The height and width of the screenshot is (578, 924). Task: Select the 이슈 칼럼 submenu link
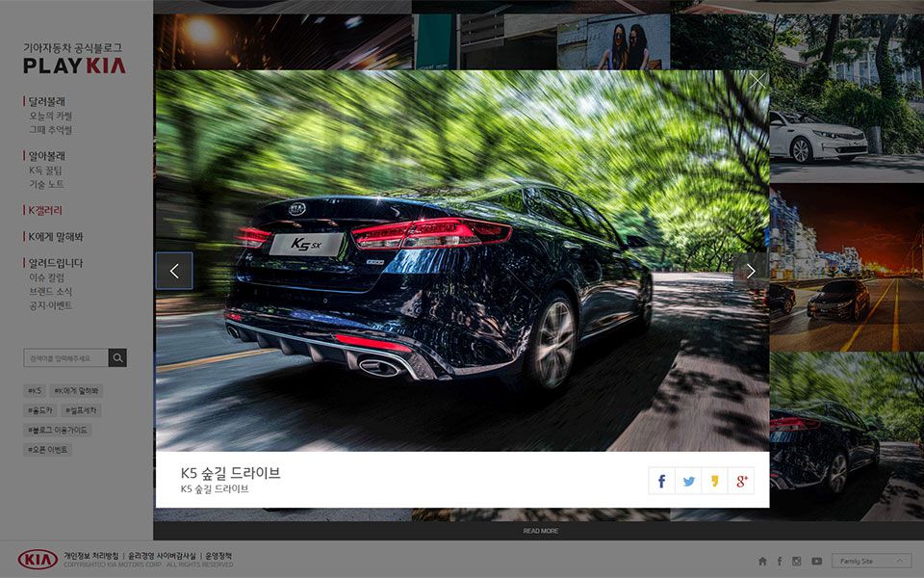pyautogui.click(x=47, y=277)
